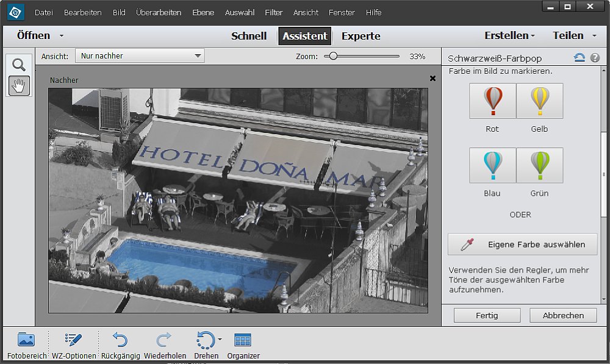Expand the Öffnen dropdown arrow
Viewport: 610px width, 364px height.
pos(62,36)
